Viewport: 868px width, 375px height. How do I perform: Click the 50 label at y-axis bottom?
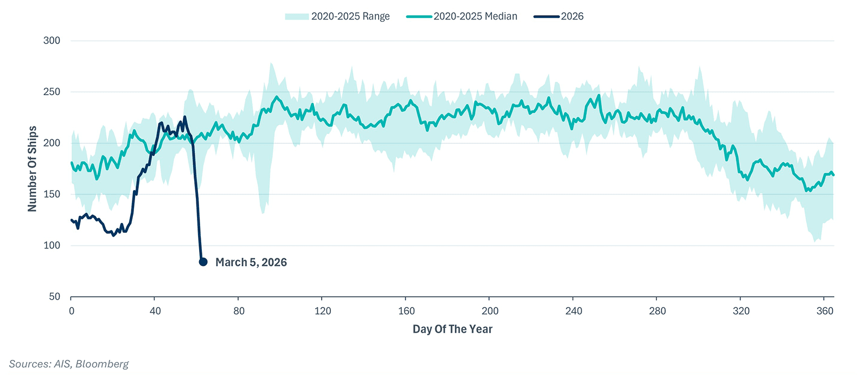(55, 297)
